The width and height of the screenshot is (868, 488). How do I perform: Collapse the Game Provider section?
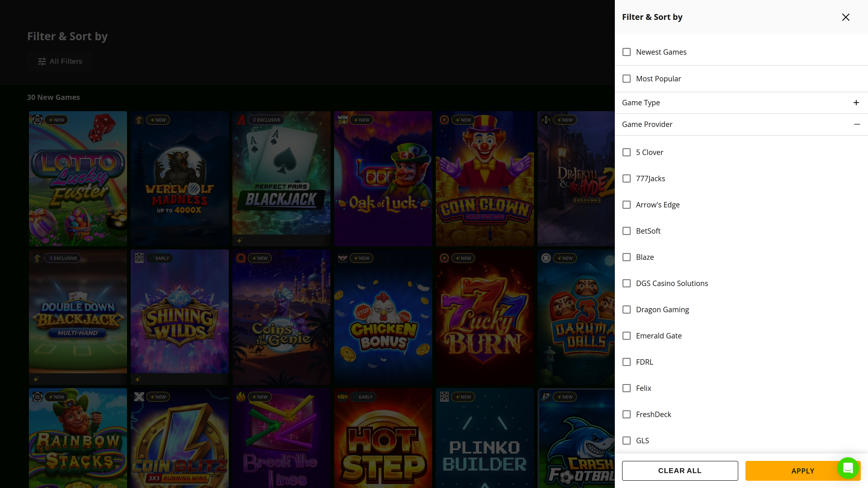[857, 124]
